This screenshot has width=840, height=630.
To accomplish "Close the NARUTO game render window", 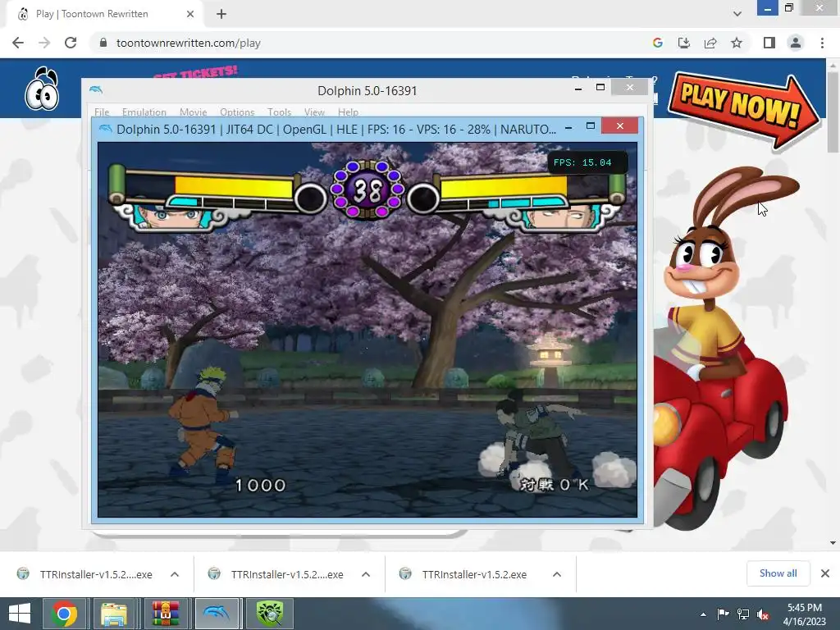I will click(x=620, y=126).
